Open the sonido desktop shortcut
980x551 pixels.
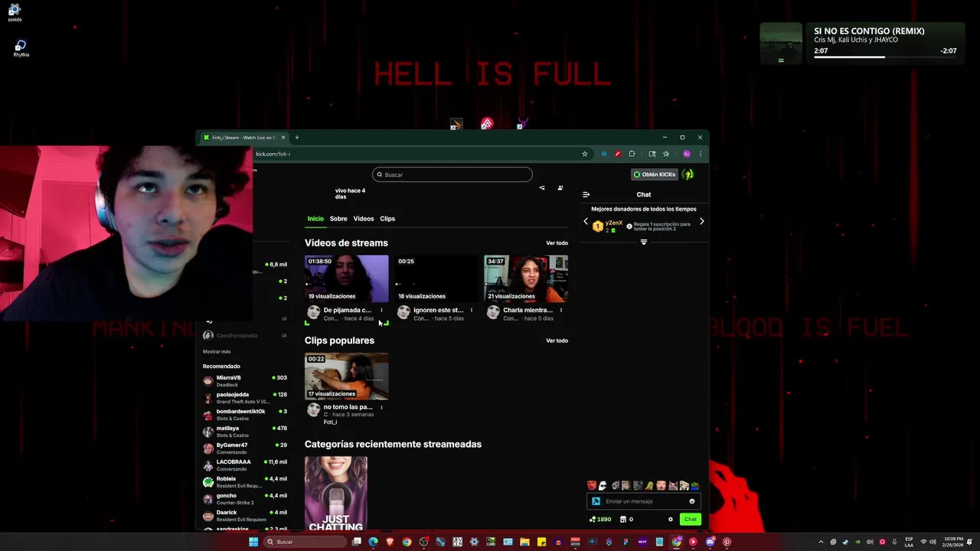(15, 12)
